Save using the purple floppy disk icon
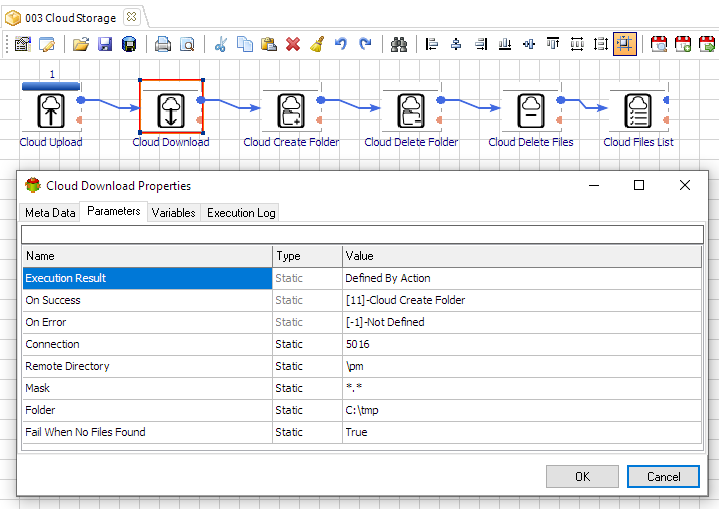This screenshot has width=719, height=509. (x=105, y=44)
